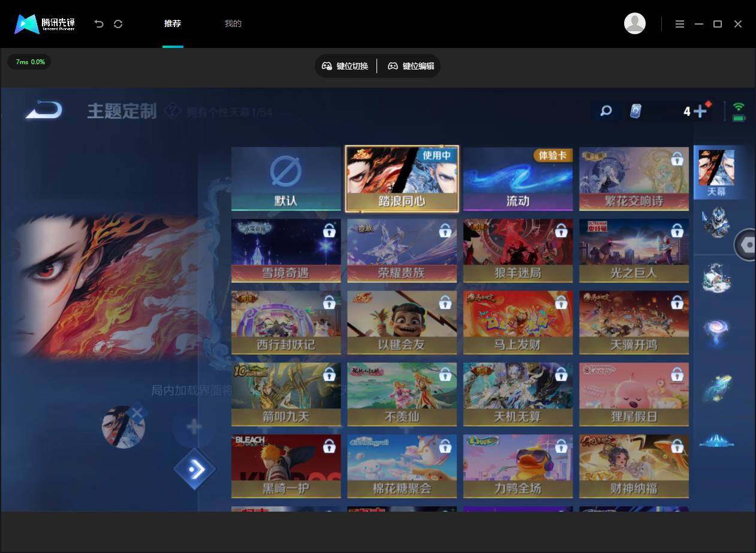Open the snowy scene sidebar category
756x553 pixels.
(x=716, y=278)
